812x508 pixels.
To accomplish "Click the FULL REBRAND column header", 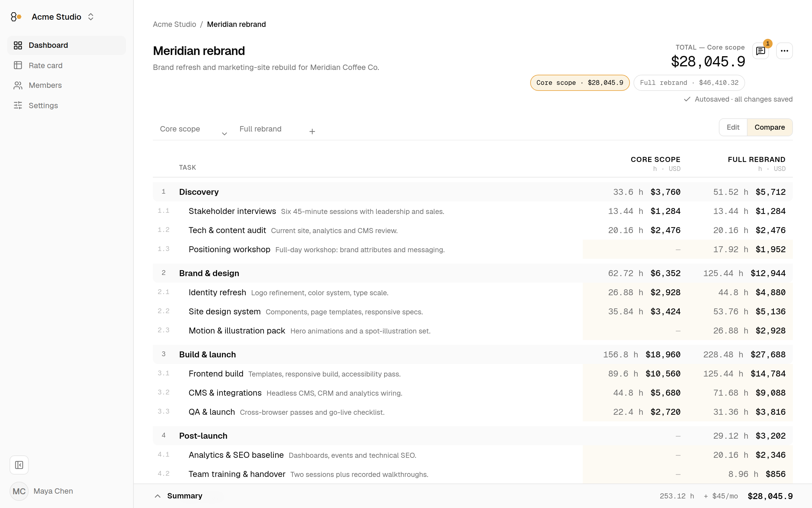I will point(757,160).
